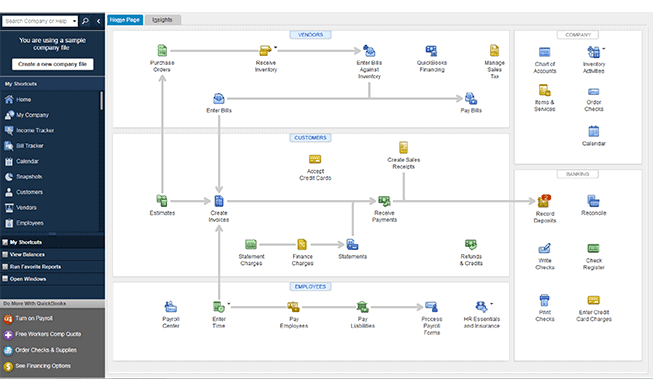The height and width of the screenshot is (391, 653).
Task: Click the Vendors section header button
Action: point(310,35)
